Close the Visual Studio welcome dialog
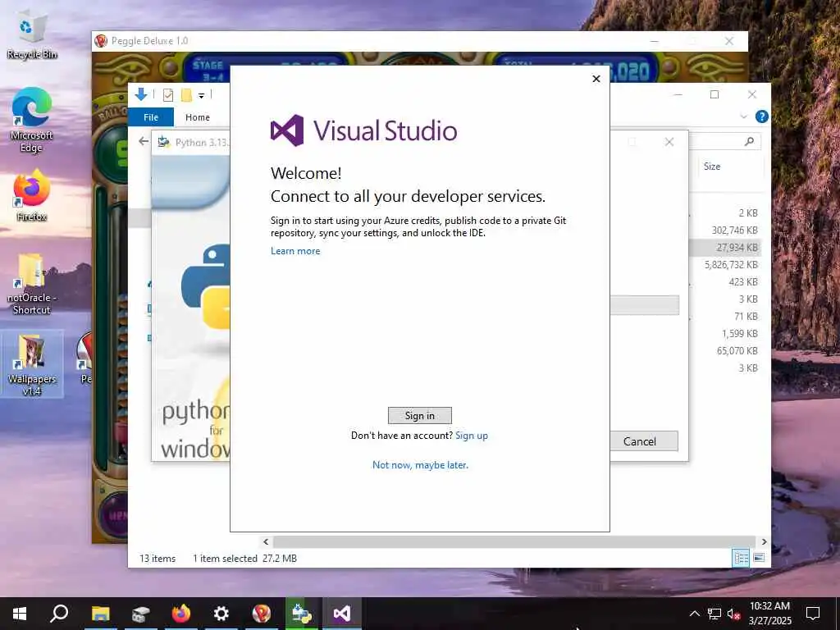Image resolution: width=840 pixels, height=630 pixels. pyautogui.click(x=596, y=79)
